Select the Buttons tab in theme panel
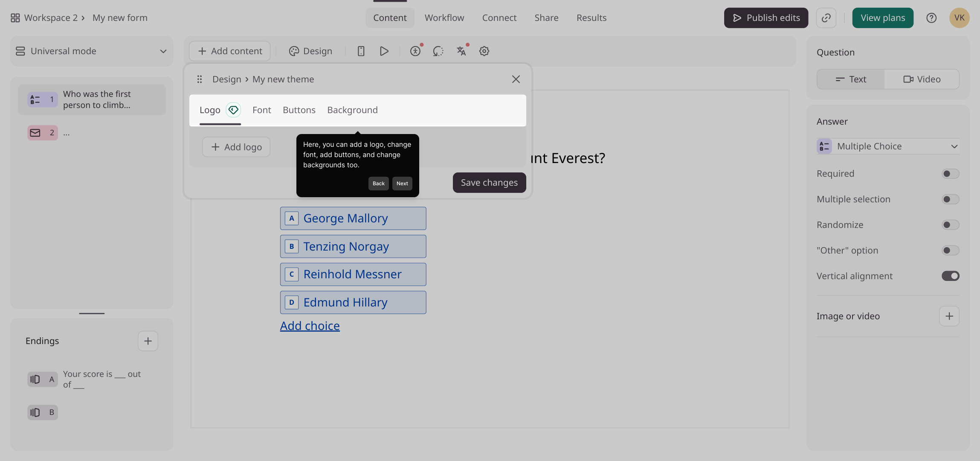Screen dimensions: 980x461 coord(299,110)
